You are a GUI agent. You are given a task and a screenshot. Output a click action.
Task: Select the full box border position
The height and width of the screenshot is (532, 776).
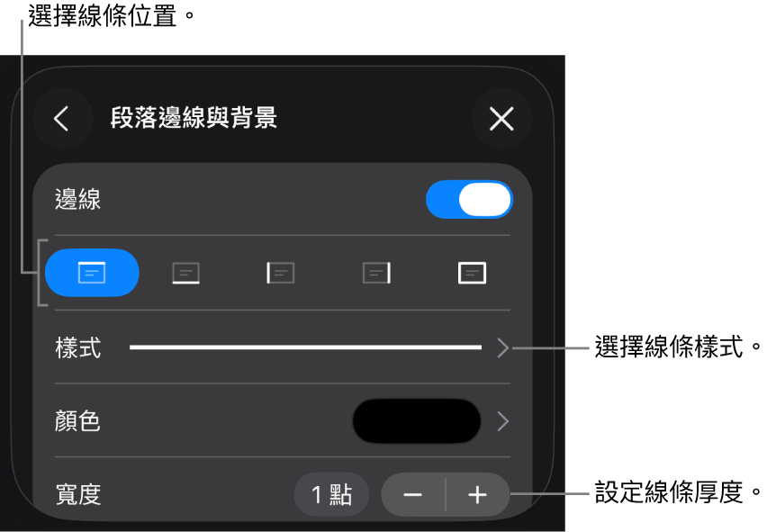coord(472,273)
